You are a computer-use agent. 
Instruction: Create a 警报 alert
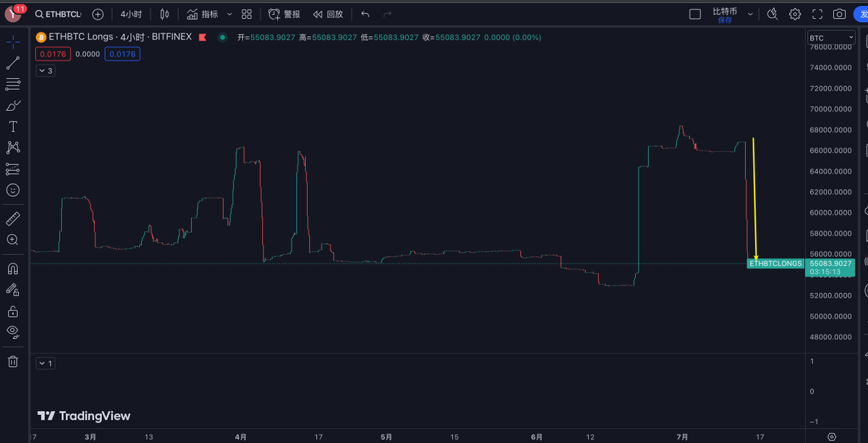pos(284,14)
